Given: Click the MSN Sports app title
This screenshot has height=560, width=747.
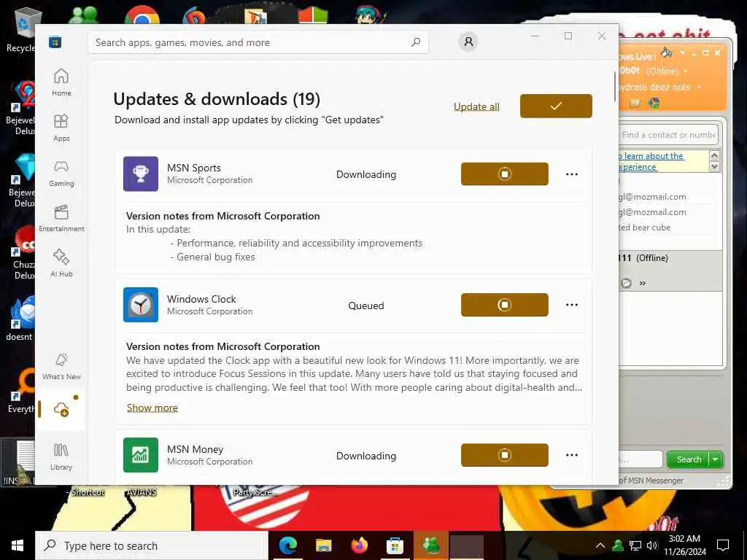Looking at the screenshot, I should 194,168.
